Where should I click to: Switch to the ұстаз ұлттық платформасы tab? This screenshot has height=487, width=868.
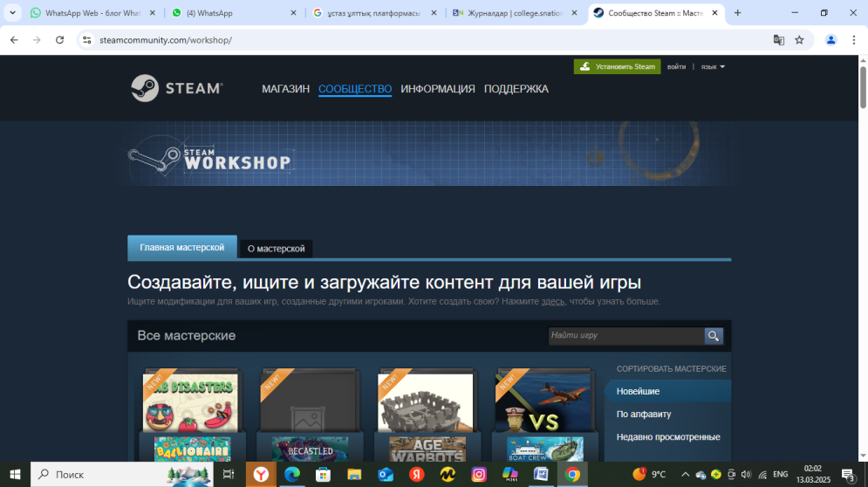375,13
